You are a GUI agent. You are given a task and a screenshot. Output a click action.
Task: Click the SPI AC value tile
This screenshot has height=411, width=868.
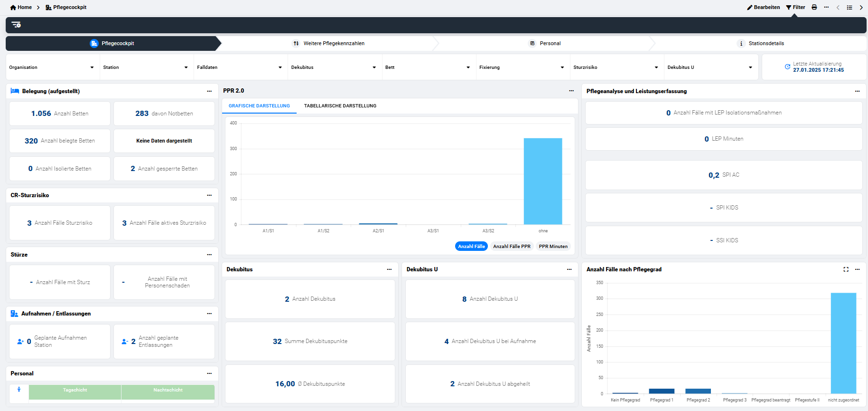point(724,175)
